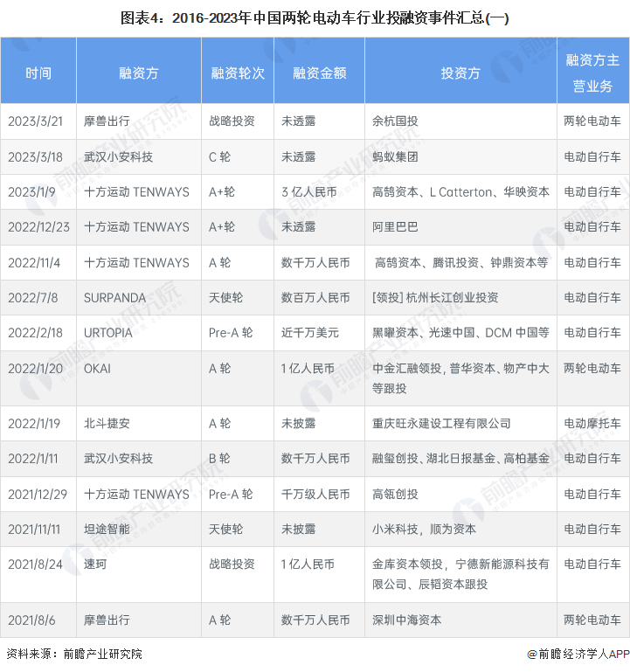Screen dimensions: 630x672
Task: Select the 融资方主营业务 column header
Action: pyautogui.click(x=592, y=73)
